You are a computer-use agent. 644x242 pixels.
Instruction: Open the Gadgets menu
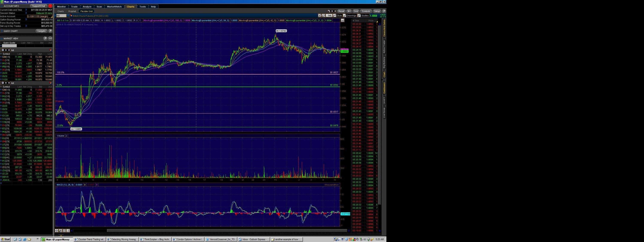[x=41, y=31]
